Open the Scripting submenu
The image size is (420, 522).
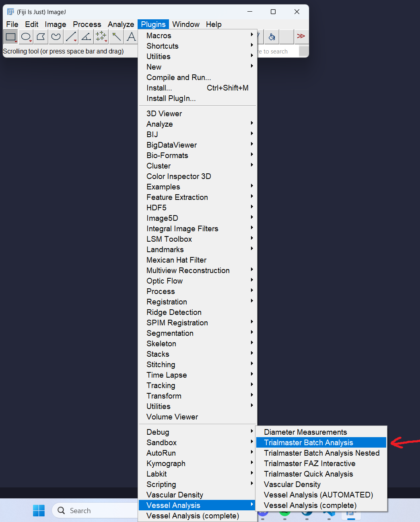[x=198, y=484]
